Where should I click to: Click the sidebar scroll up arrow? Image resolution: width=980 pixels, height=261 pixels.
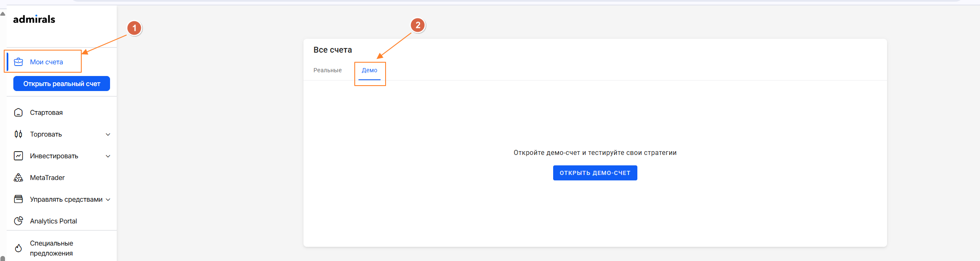3,14
